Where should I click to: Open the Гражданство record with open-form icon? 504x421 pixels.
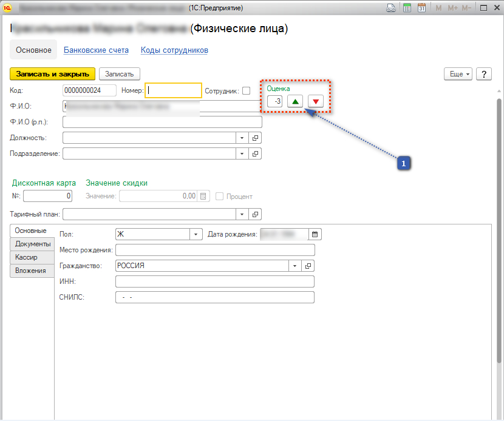[308, 266]
